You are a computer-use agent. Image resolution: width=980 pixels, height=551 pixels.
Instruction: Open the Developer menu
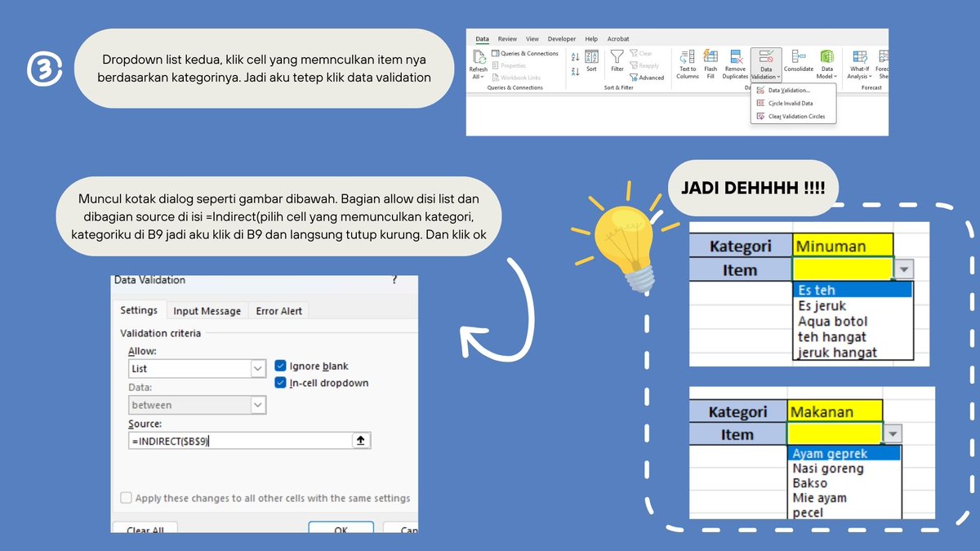pos(561,38)
